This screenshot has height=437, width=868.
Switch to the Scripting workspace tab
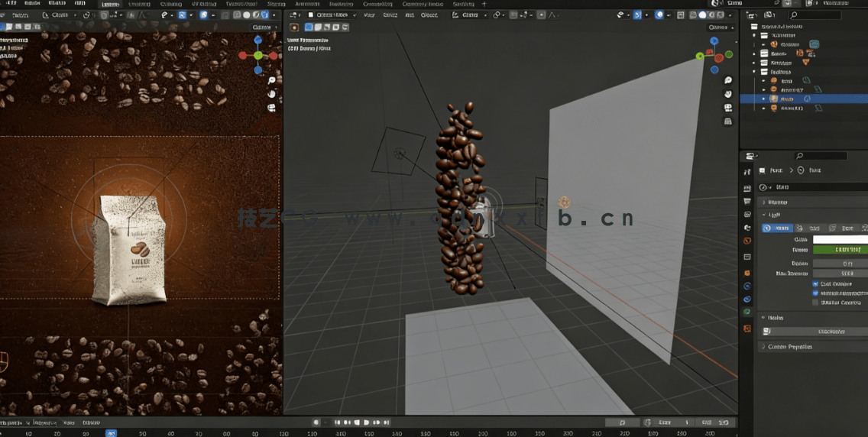pyautogui.click(x=463, y=4)
